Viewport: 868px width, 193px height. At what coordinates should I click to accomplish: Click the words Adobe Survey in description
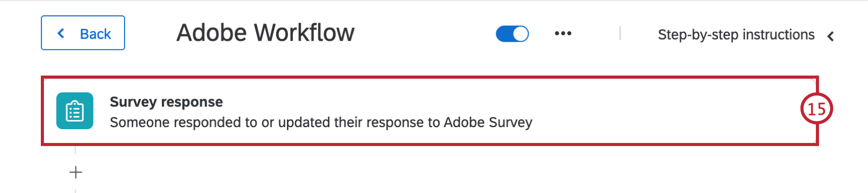tap(488, 123)
